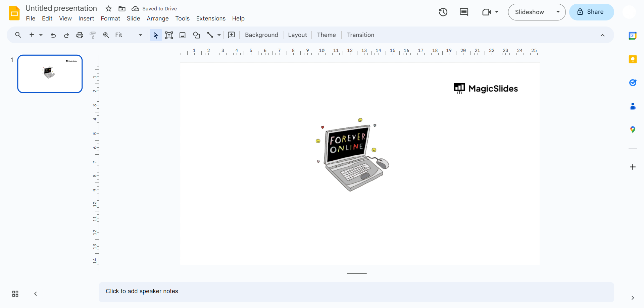The width and height of the screenshot is (644, 308).
Task: Select slide 1 thumbnail in filmstrip
Action: pos(50,74)
